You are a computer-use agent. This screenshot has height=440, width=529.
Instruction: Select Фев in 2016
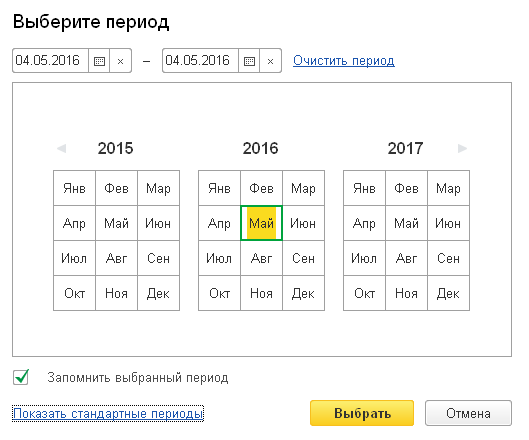coord(261,188)
